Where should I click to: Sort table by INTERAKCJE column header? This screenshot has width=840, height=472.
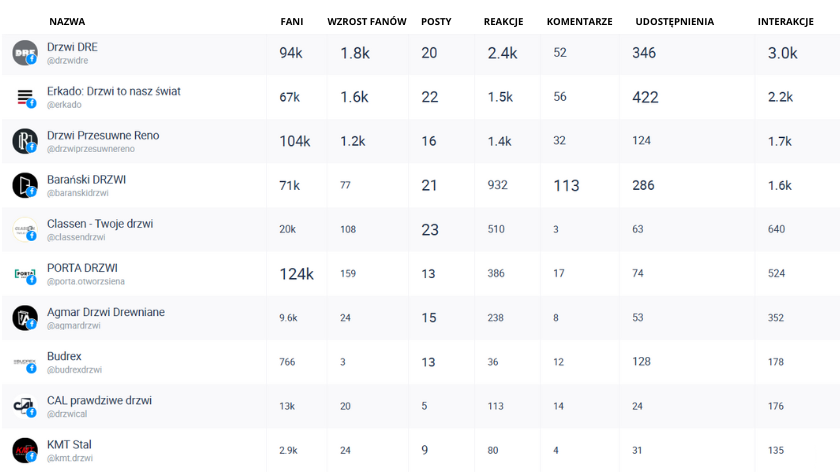point(785,21)
